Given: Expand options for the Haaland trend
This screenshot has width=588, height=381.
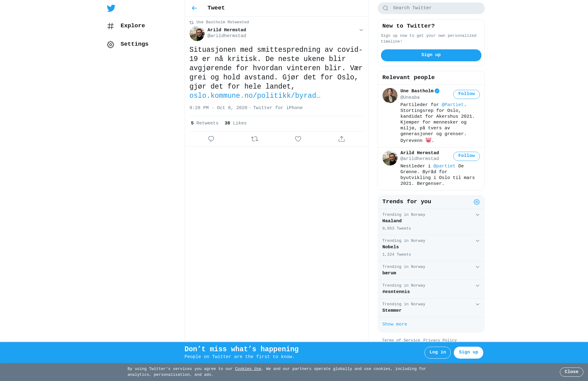Looking at the screenshot, I should pyautogui.click(x=477, y=215).
